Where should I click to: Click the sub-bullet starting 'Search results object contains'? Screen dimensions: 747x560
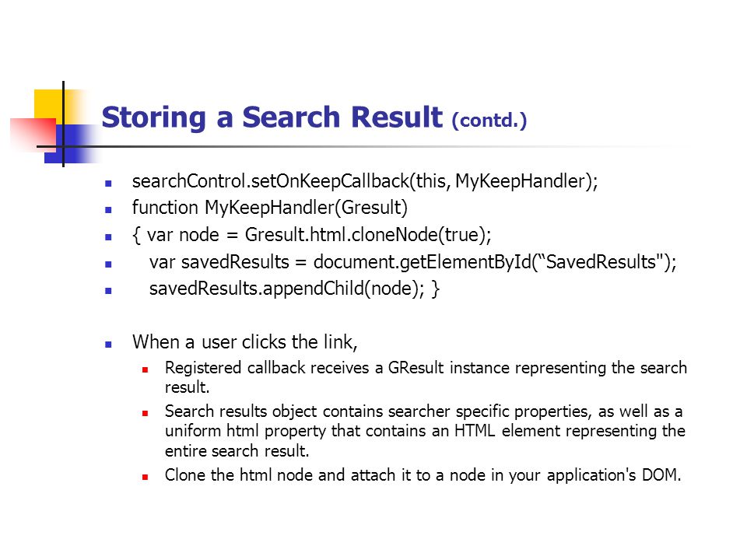[x=425, y=430]
